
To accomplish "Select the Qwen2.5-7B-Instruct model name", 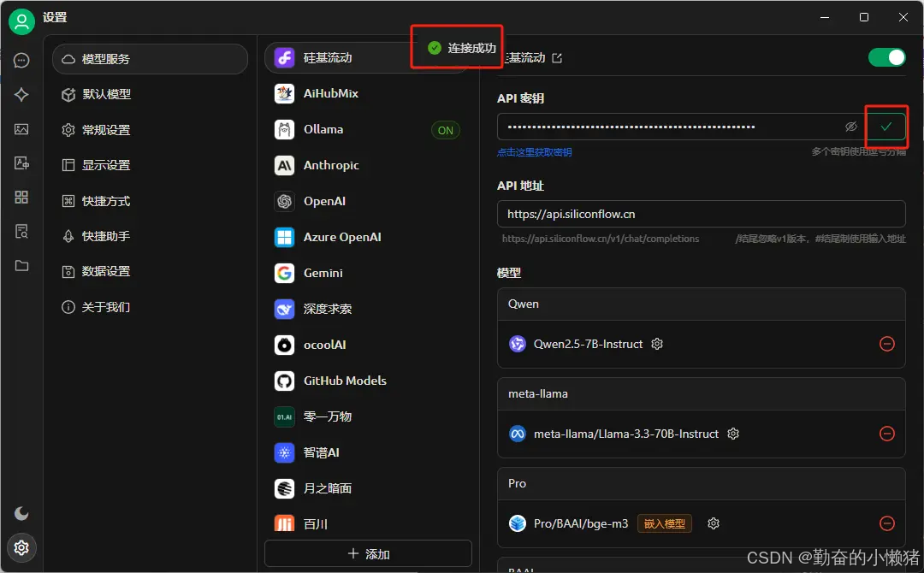I will tap(588, 344).
